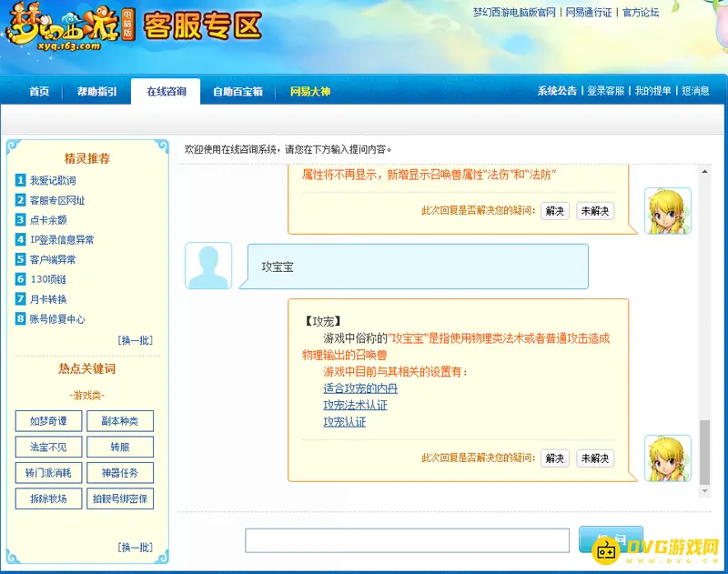Open 短消息 link

(695, 91)
